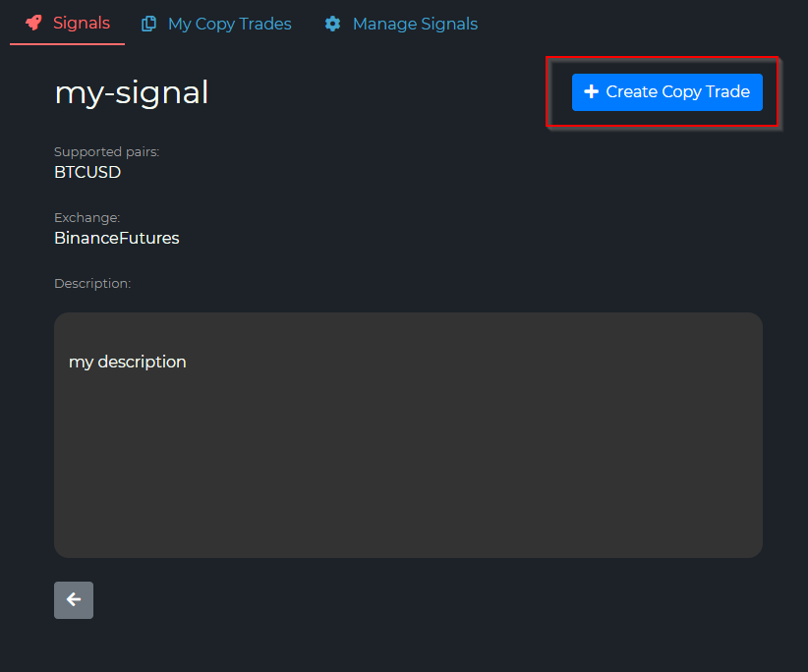
Task: Open the Manage Signals tab
Action: click(414, 24)
